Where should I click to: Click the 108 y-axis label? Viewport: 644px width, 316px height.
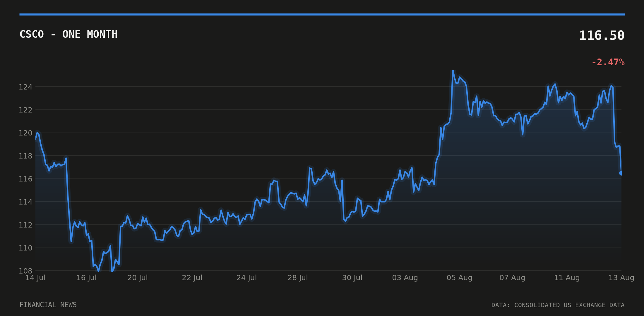point(25,271)
